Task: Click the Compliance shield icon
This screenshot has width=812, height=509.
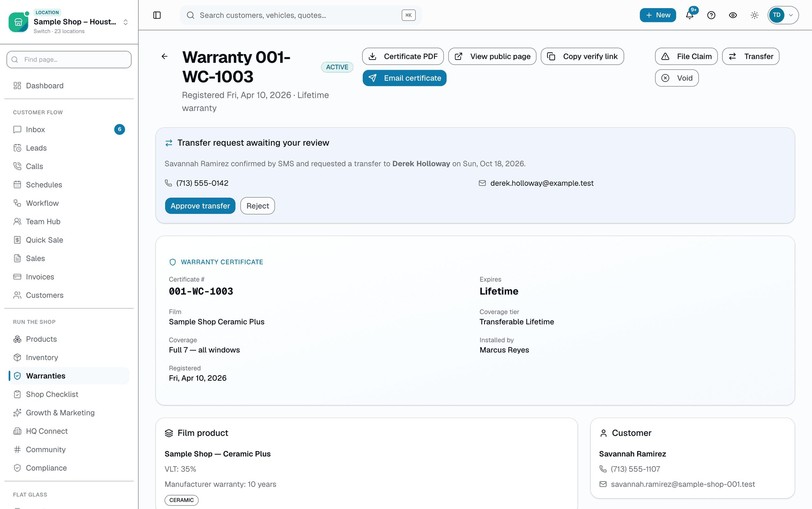Action: (17, 468)
